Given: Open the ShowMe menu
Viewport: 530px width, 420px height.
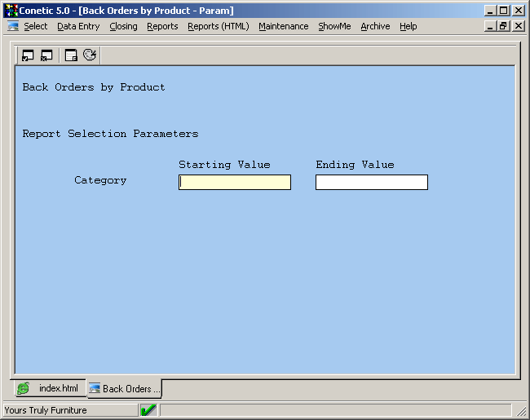Looking at the screenshot, I should (x=334, y=26).
